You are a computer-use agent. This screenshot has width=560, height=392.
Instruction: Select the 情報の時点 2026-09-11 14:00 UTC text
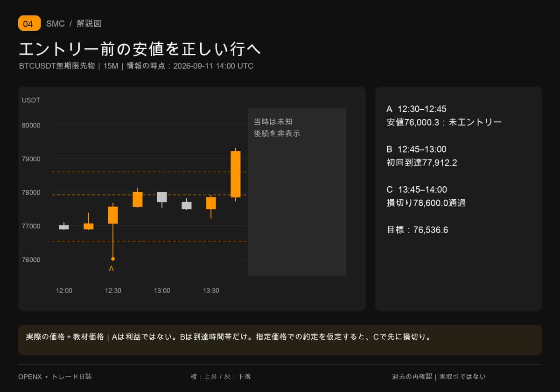(x=190, y=66)
